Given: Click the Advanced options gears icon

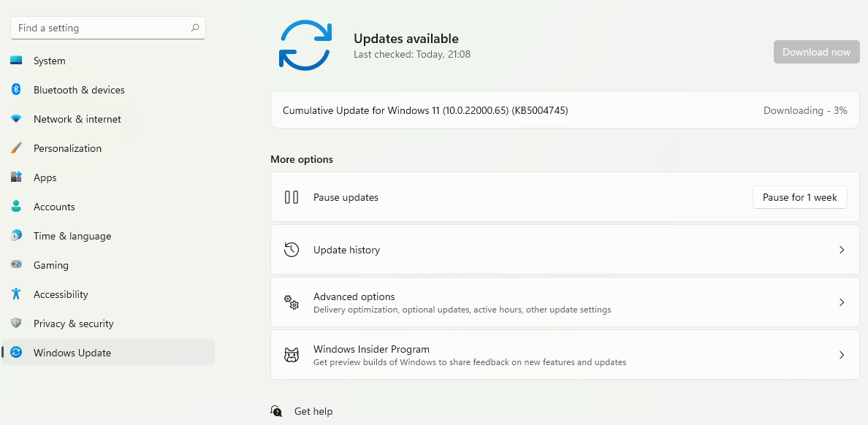Looking at the screenshot, I should click(x=292, y=302).
